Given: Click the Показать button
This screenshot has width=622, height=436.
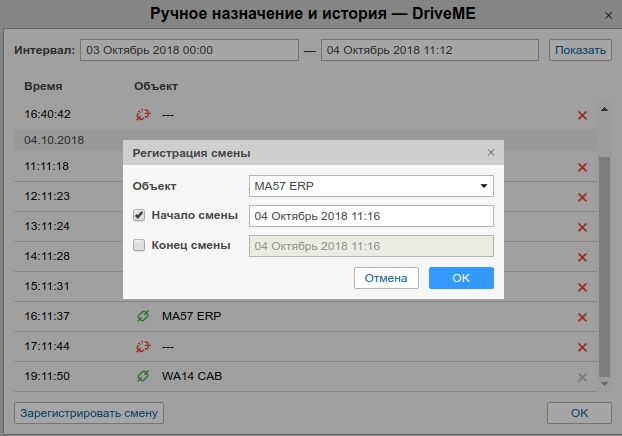Looking at the screenshot, I should (x=579, y=50).
